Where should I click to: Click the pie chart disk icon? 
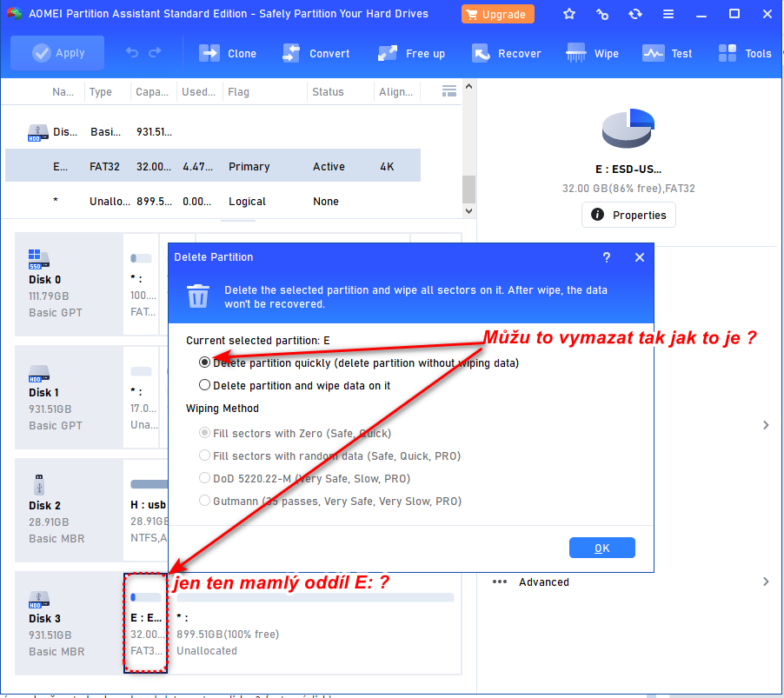click(x=628, y=128)
